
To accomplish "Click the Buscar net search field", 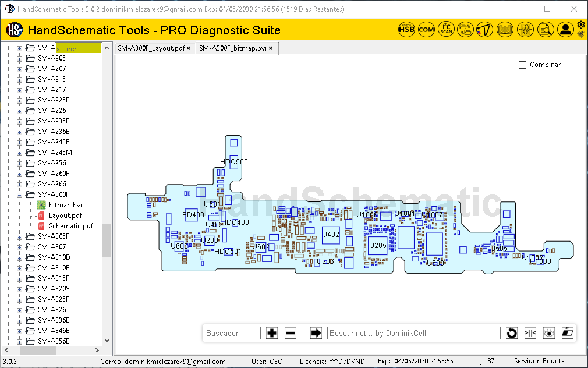I will pyautogui.click(x=414, y=333).
